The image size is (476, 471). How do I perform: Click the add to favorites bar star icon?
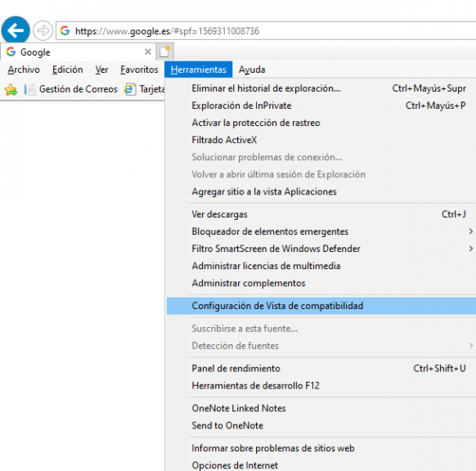coord(11,89)
